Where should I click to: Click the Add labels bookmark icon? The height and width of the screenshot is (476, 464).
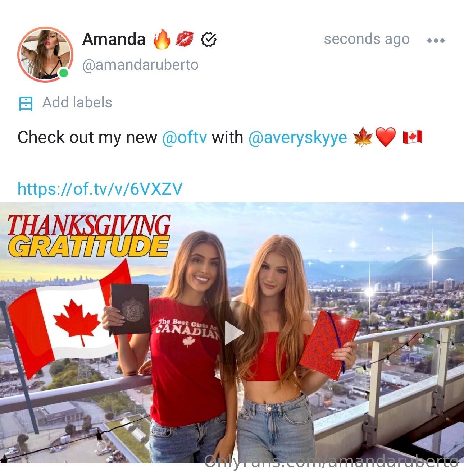tap(26, 104)
